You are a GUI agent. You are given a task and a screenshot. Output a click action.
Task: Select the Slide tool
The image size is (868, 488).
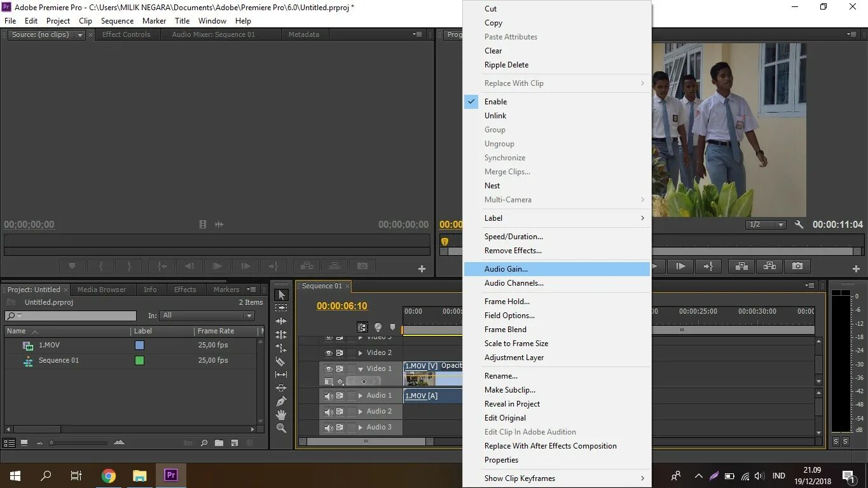point(281,388)
